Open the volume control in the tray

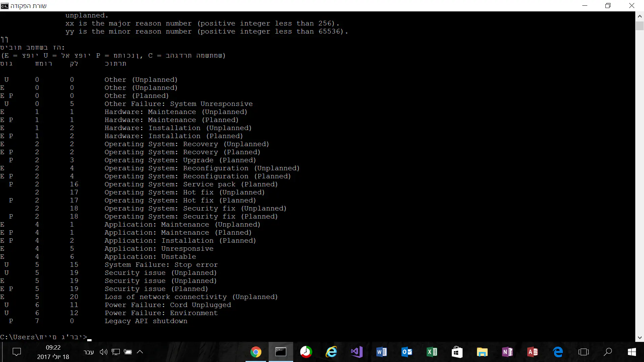103,352
